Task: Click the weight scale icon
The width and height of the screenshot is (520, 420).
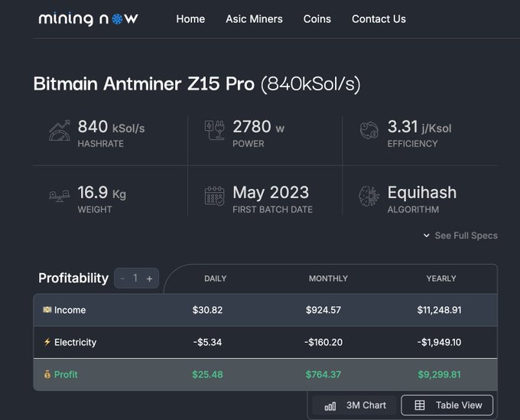Action: click(60, 196)
